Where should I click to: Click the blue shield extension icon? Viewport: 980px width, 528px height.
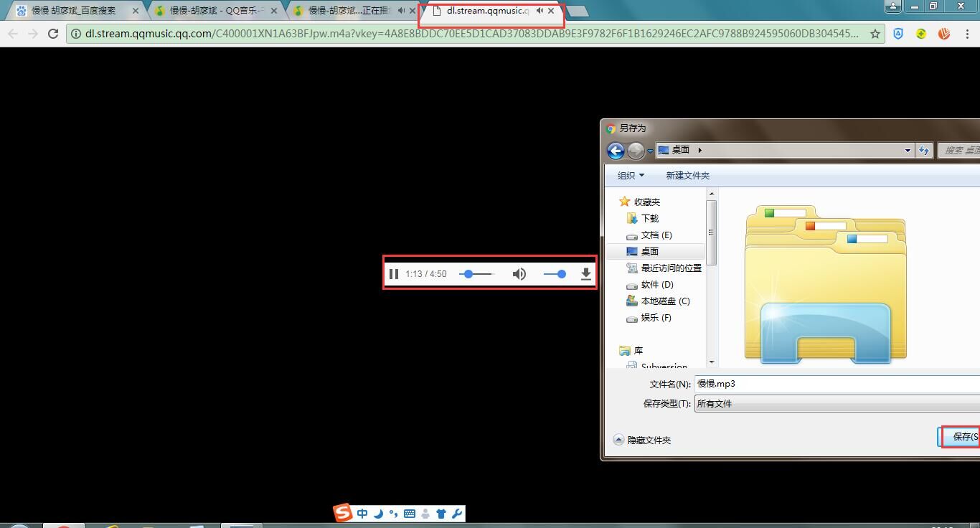coord(898,33)
